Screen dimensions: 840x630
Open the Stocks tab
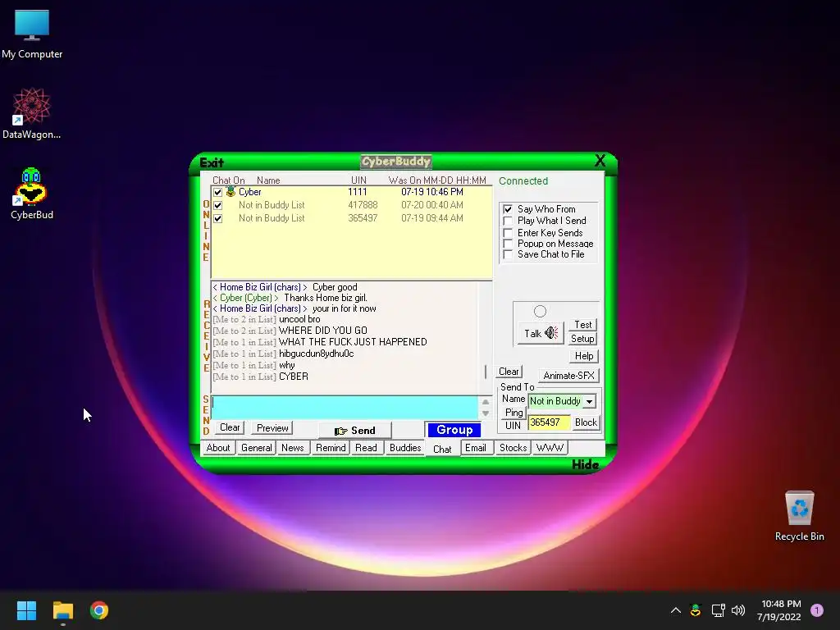pos(513,448)
